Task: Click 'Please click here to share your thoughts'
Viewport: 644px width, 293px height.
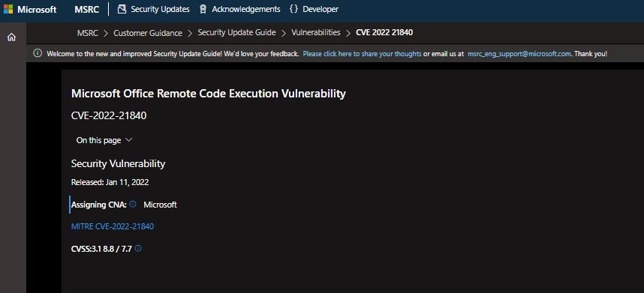Action: (x=363, y=54)
